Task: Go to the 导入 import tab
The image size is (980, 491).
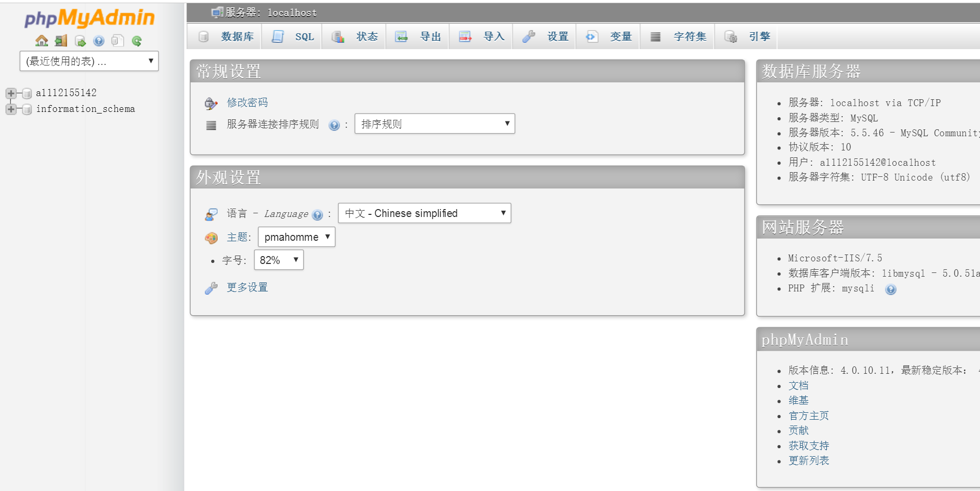Action: (481, 36)
